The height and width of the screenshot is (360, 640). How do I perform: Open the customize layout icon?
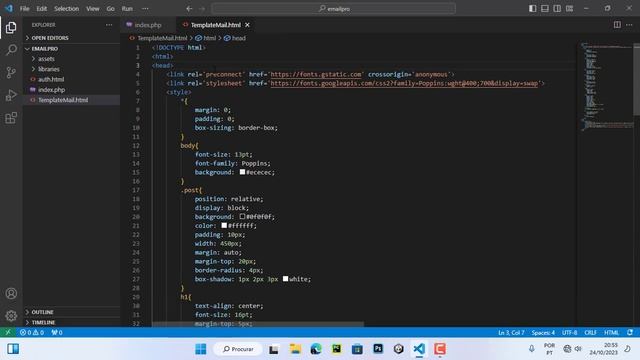click(569, 9)
